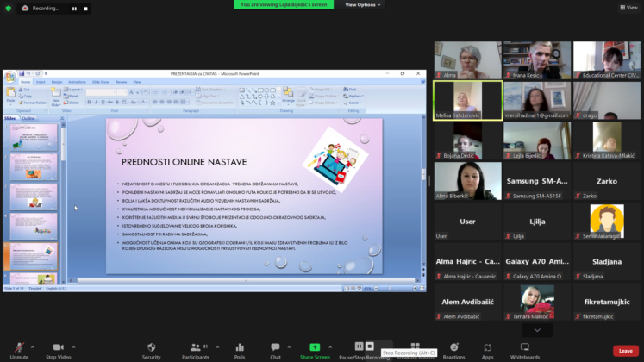
Task: Select slide 1 thumbnail
Action: click(x=34, y=138)
